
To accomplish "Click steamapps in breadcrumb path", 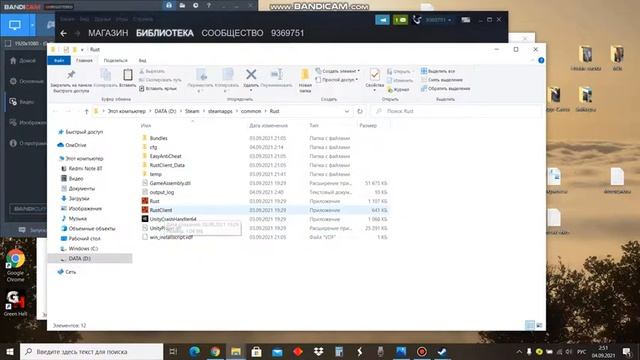I will [220, 111].
